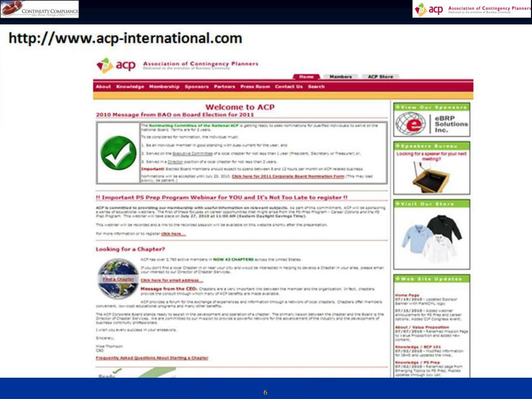Click the Web Site Updates panel header
Image resolution: width=532 pixels, height=399 pixels.
point(432,279)
